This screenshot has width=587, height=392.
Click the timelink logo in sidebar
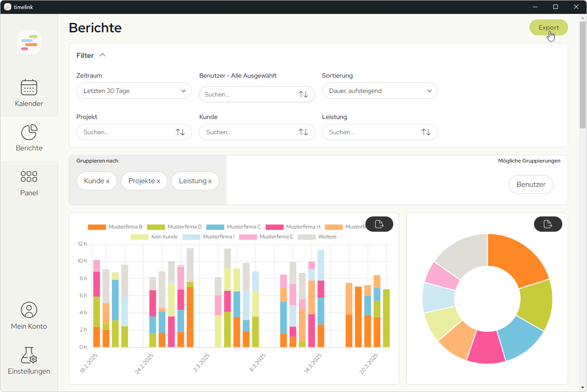[x=29, y=43]
